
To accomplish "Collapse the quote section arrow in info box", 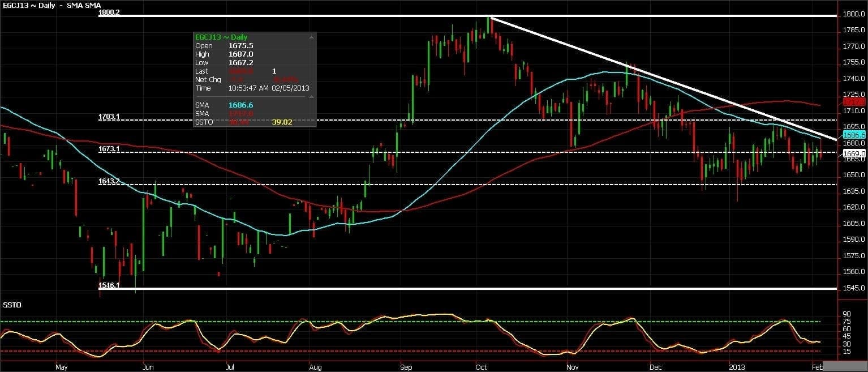I will point(310,37).
